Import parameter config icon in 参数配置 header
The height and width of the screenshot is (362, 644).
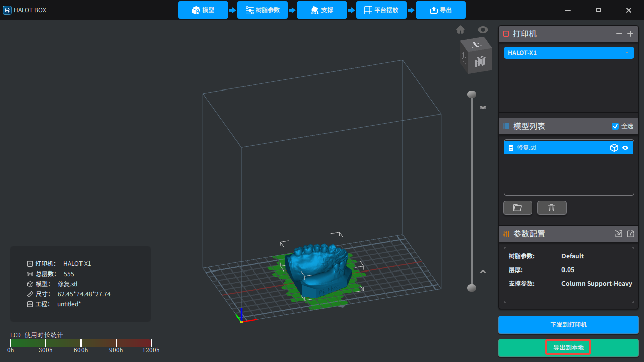pos(619,234)
